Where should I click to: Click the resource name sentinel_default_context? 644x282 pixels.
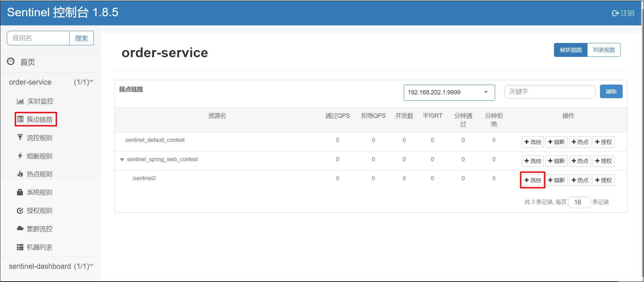pyautogui.click(x=155, y=140)
